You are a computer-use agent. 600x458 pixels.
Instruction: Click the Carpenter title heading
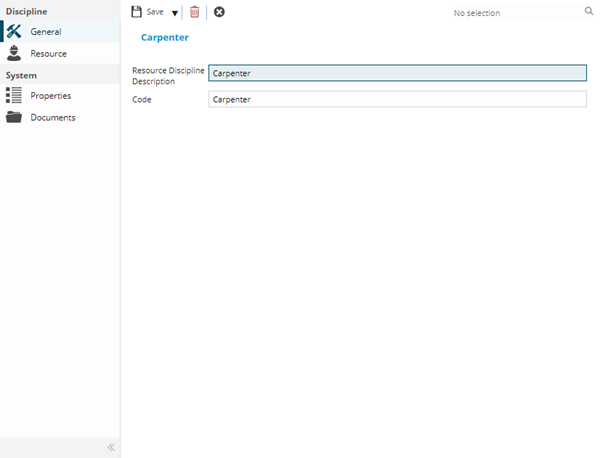pos(165,37)
